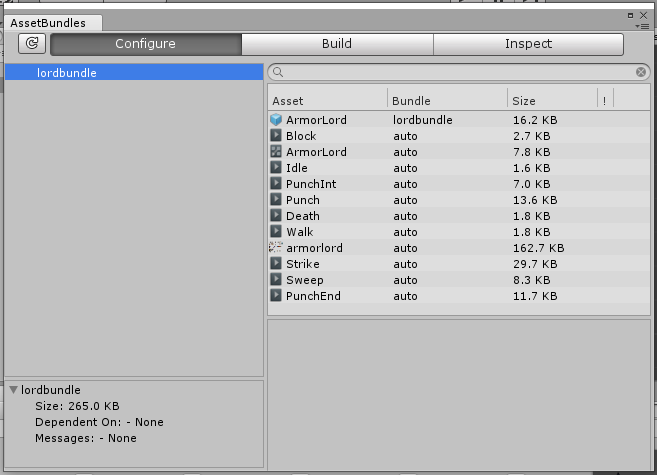Select the Sweep asset name
The image size is (657, 475).
305,280
